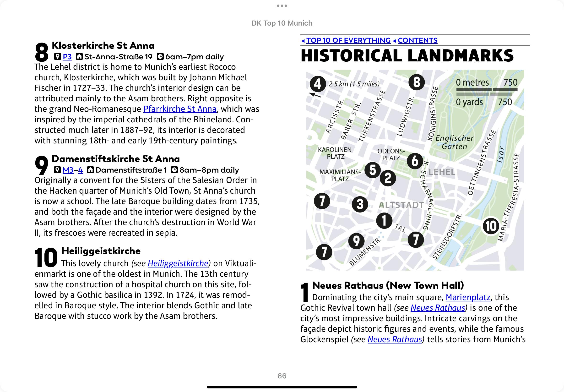The image size is (564, 392).
Task: Follow the Heiliggeistkirche cross-reference link
Action: tap(178, 263)
